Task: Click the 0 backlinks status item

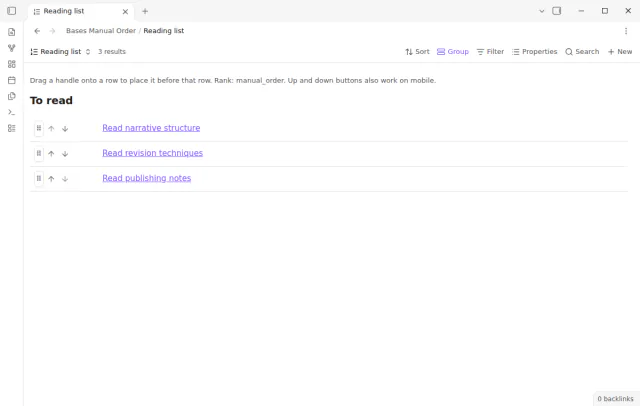Action: (615, 399)
